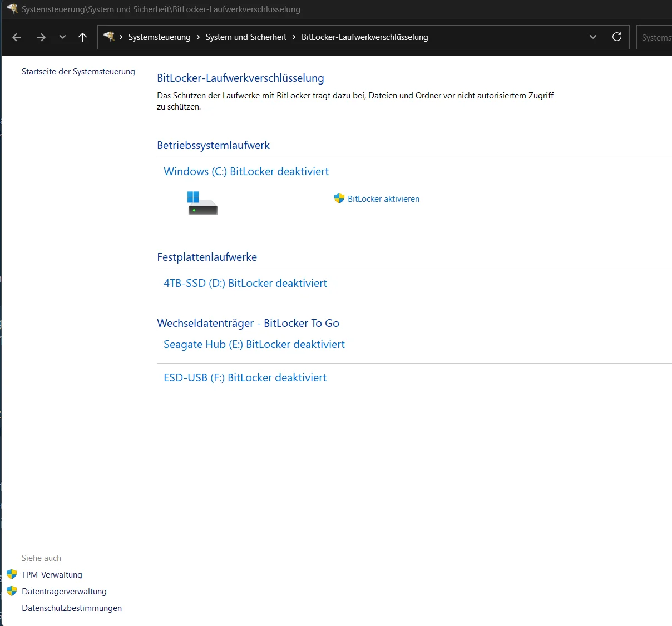The width and height of the screenshot is (672, 626).
Task: Expand Windows (C:) BitLocker deaktiviert
Action: tap(246, 171)
